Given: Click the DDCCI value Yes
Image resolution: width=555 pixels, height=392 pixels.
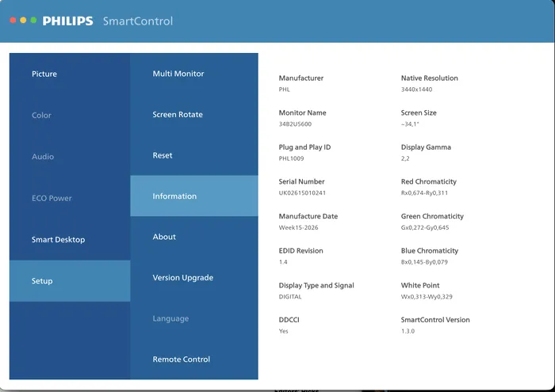Looking at the screenshot, I should 284,331.
